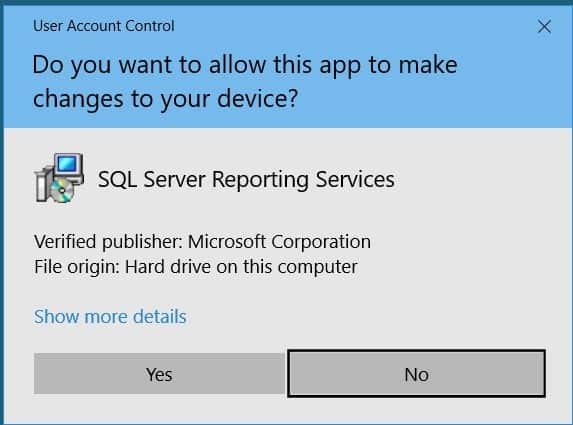Select the SQL Server Reporting Services app name

tap(246, 179)
